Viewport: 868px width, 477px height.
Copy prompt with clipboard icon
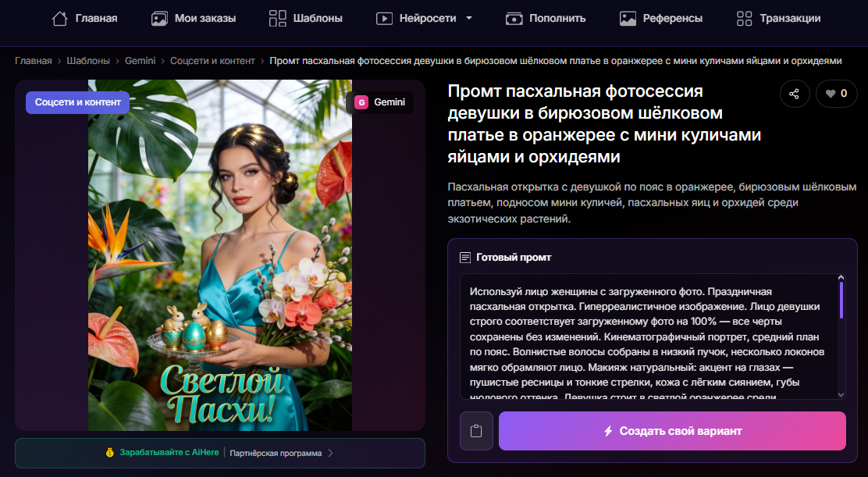476,431
